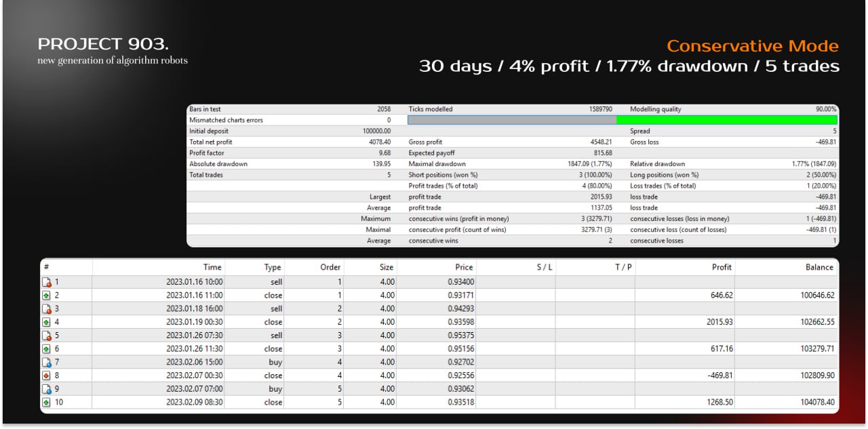Click balance value 102809.90
868x429 pixels.
coord(818,375)
